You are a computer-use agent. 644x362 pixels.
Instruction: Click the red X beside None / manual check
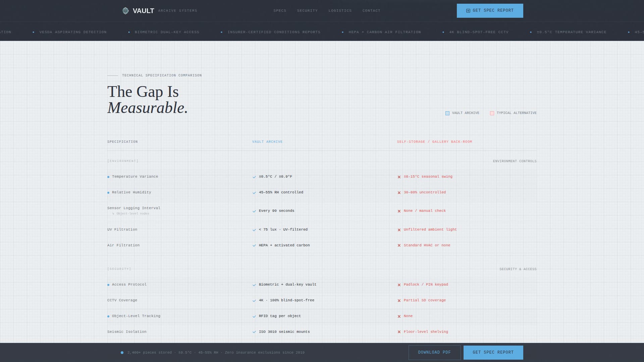pos(399,211)
